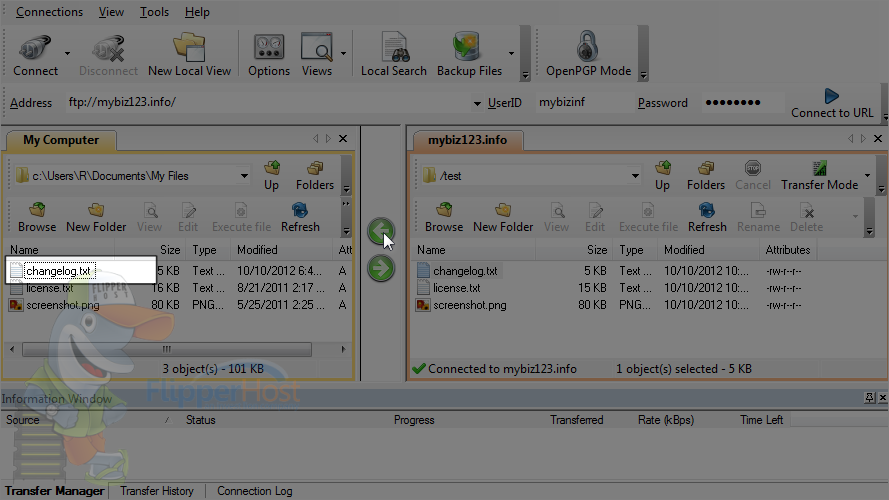
Task: Click Edit in My Computer pane
Action: click(x=188, y=218)
